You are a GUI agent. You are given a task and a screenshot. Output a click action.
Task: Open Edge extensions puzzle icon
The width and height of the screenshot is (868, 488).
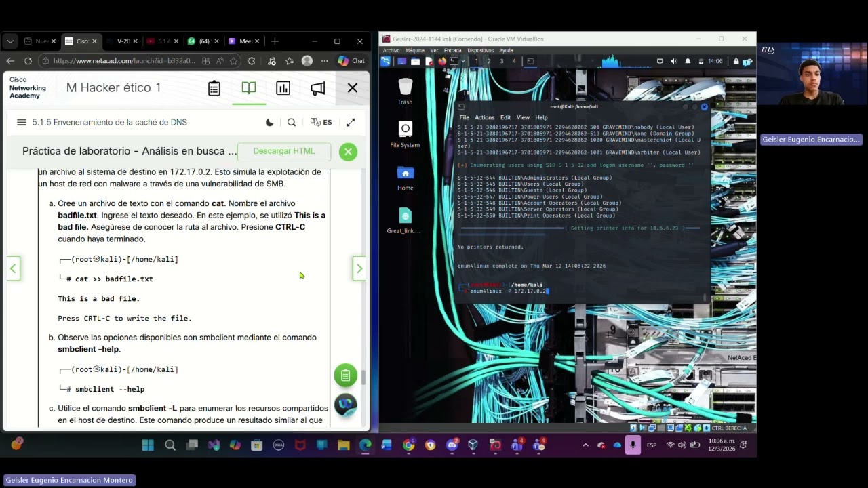point(252,61)
